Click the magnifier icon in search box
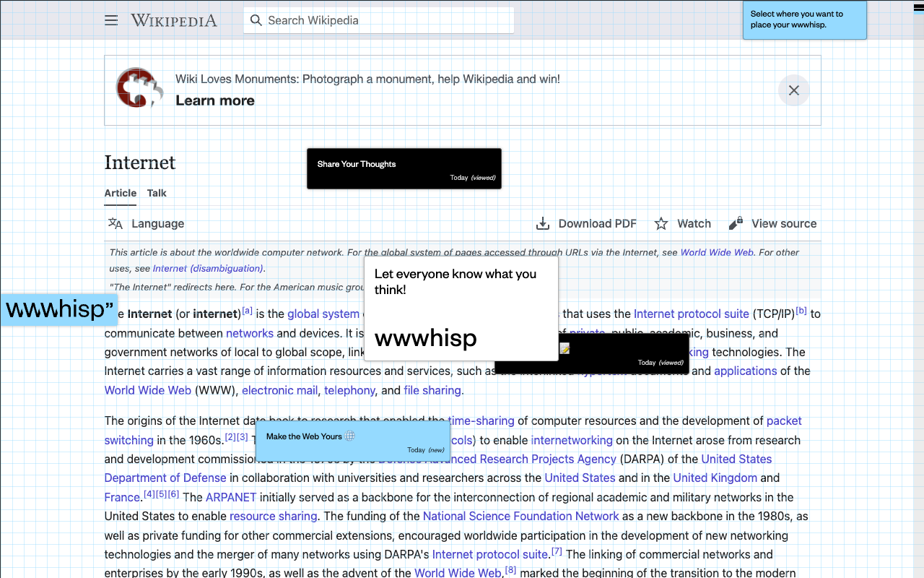The image size is (924, 578). tap(256, 20)
